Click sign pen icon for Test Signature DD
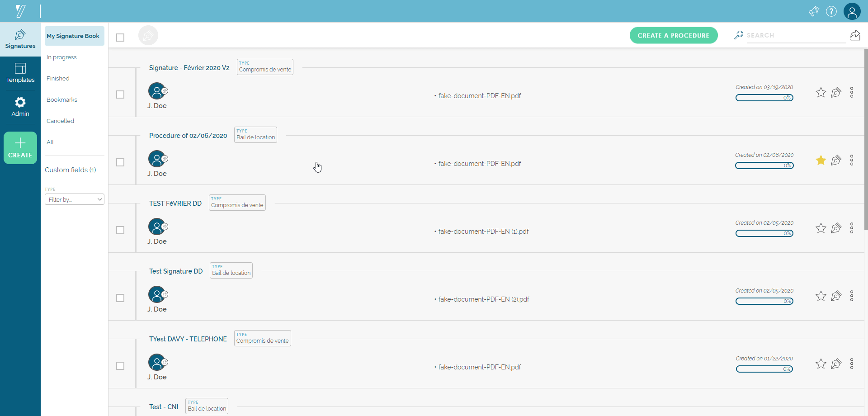This screenshot has width=868, height=416. point(836,296)
